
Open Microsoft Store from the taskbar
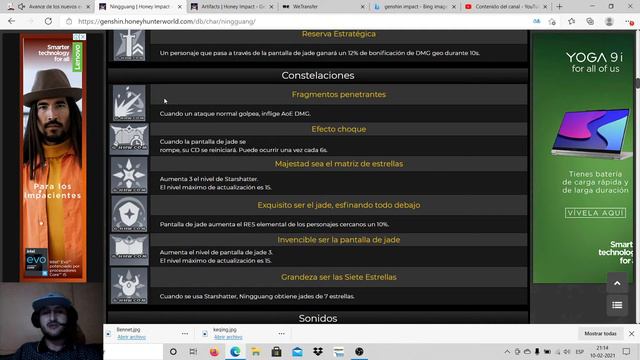click(x=276, y=351)
